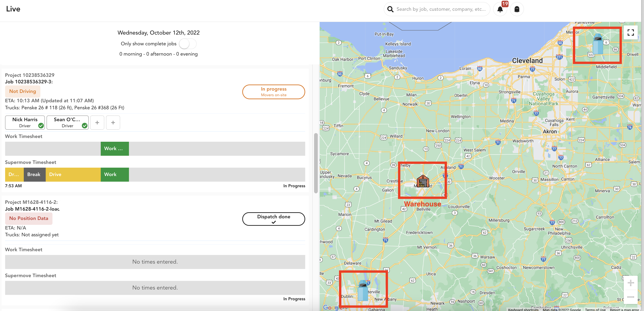Click the No Position Data badge
644x311 pixels.
point(28,219)
